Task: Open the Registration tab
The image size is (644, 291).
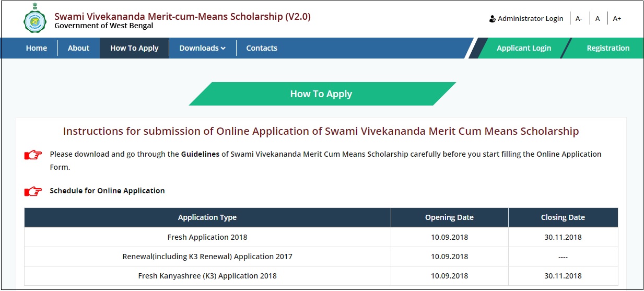Action: coord(608,48)
